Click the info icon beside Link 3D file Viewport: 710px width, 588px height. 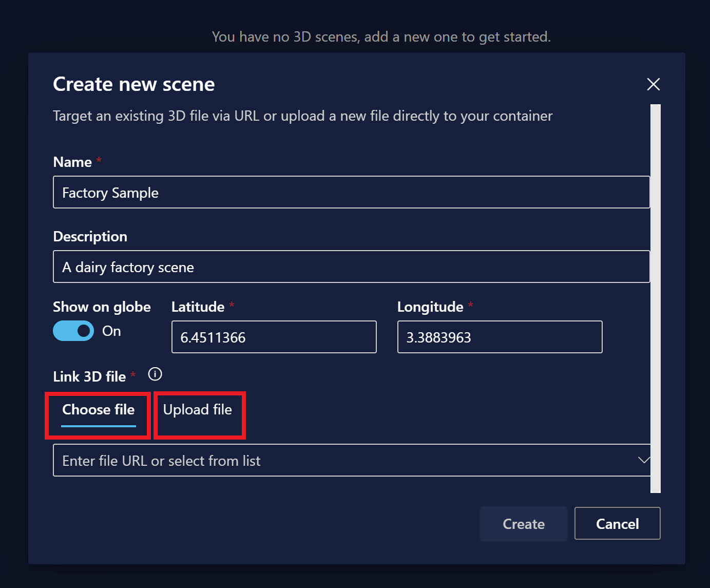click(155, 374)
